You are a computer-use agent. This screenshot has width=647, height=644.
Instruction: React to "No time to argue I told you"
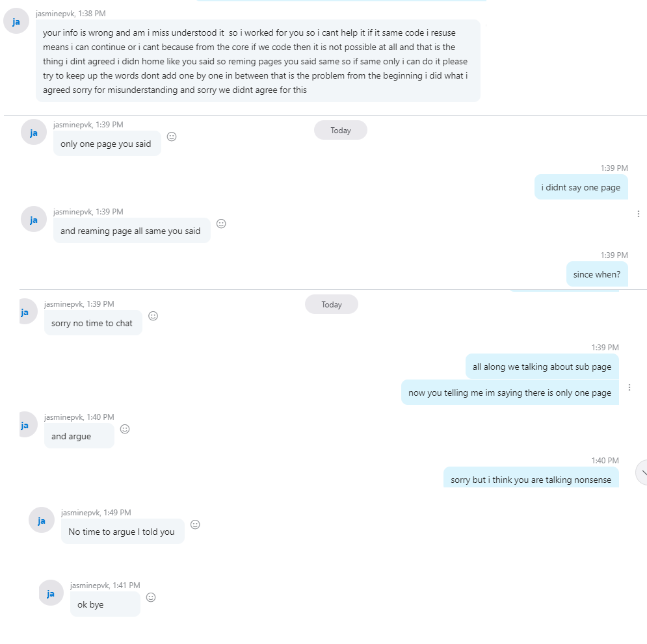(x=195, y=524)
